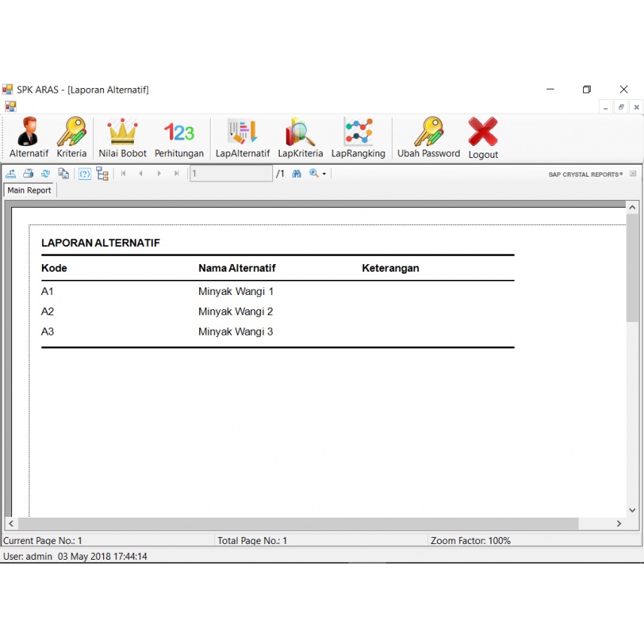
Task: Find text using binoculars icon
Action: pyautogui.click(x=296, y=174)
